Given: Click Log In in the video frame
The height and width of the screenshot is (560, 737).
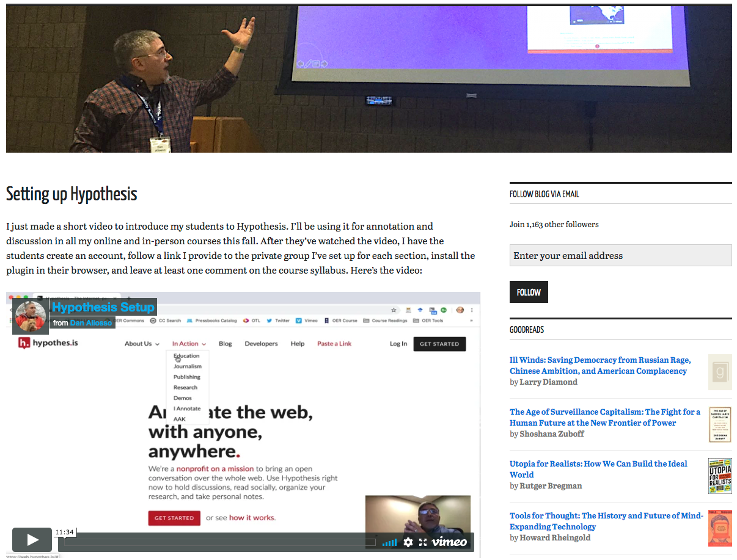Looking at the screenshot, I should [x=398, y=344].
